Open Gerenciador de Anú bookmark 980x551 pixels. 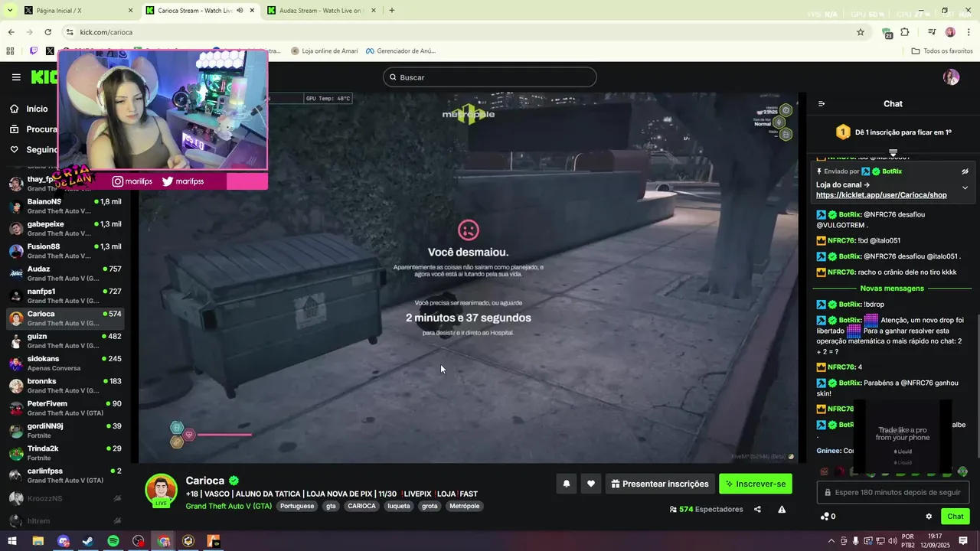(x=400, y=51)
